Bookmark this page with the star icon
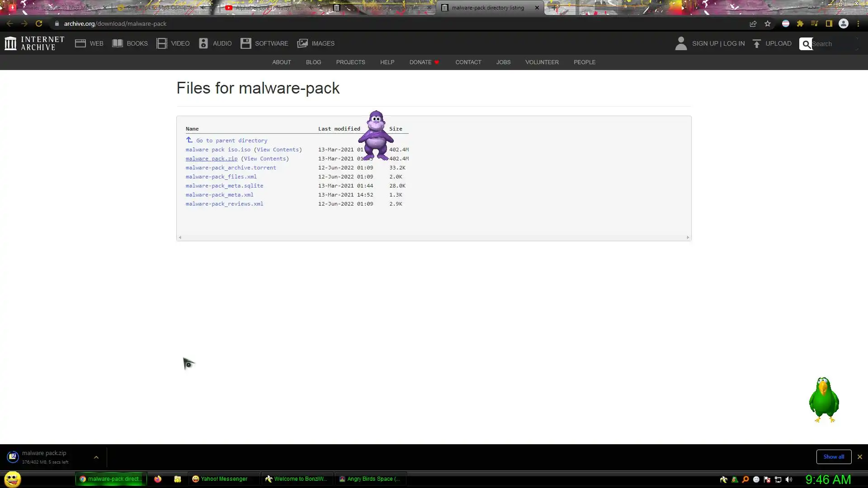868x488 pixels. click(768, 23)
